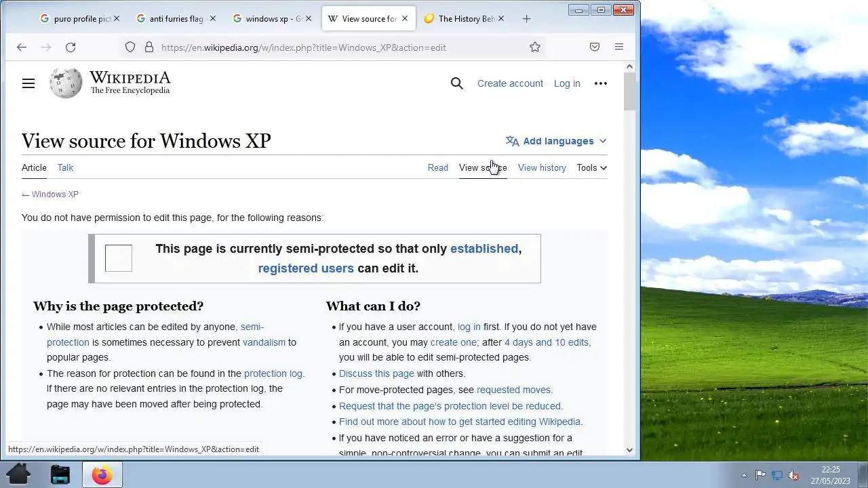Open the Pocket save icon

tap(595, 47)
